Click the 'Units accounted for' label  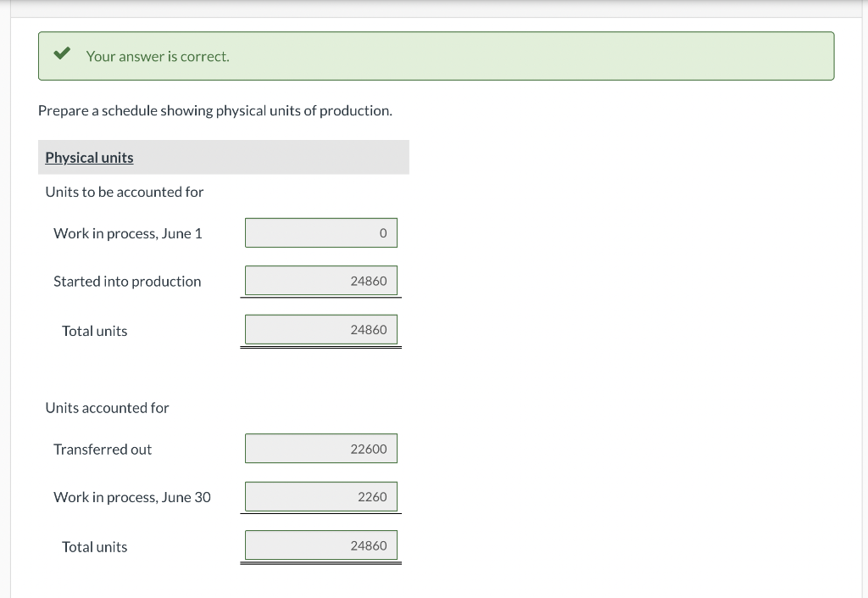click(107, 408)
